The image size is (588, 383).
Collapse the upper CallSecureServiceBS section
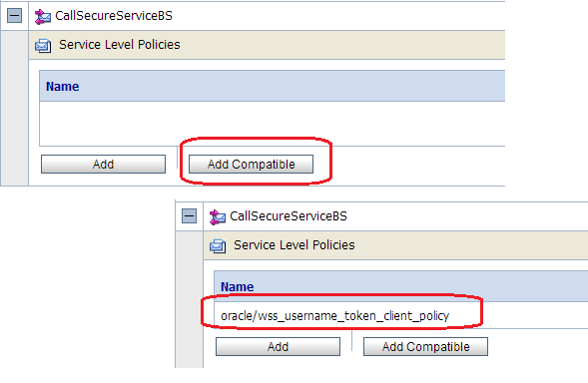pos(14,16)
